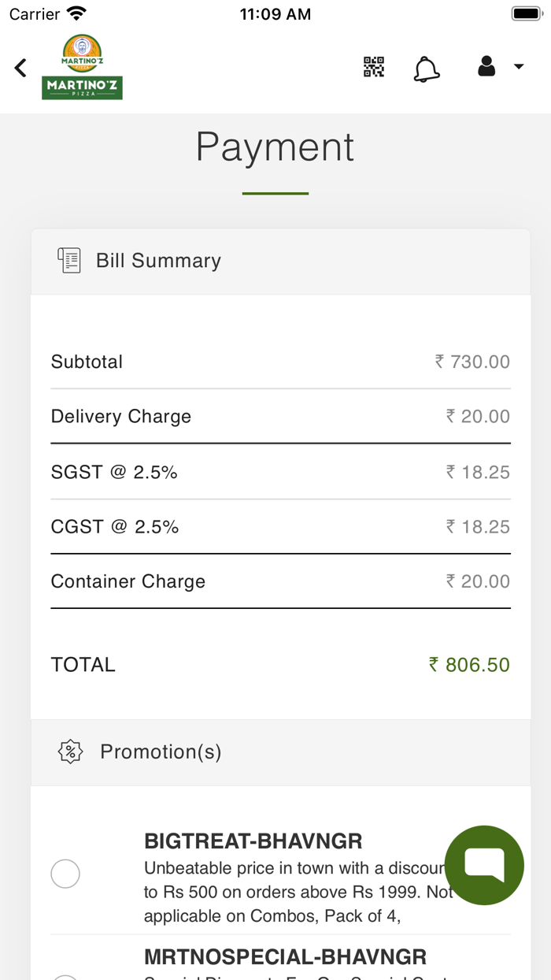The image size is (551, 980).
Task: Open notifications bell
Action: coord(427,69)
